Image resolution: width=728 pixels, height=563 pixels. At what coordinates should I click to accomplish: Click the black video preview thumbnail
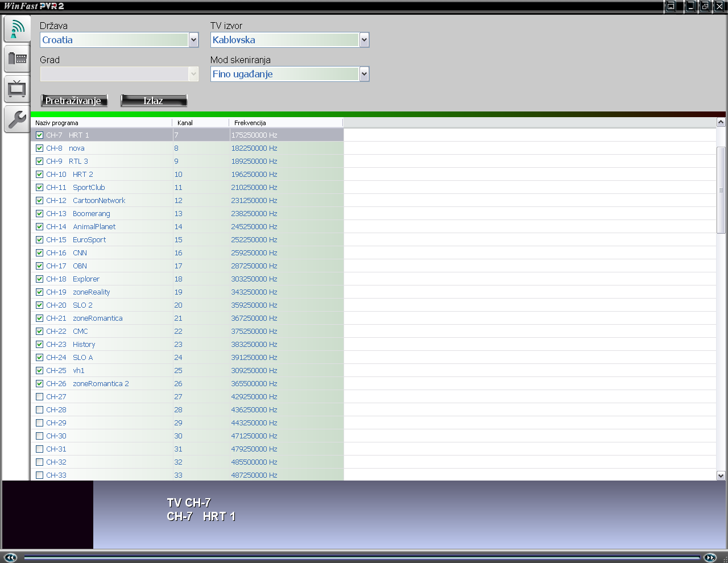pyautogui.click(x=48, y=515)
